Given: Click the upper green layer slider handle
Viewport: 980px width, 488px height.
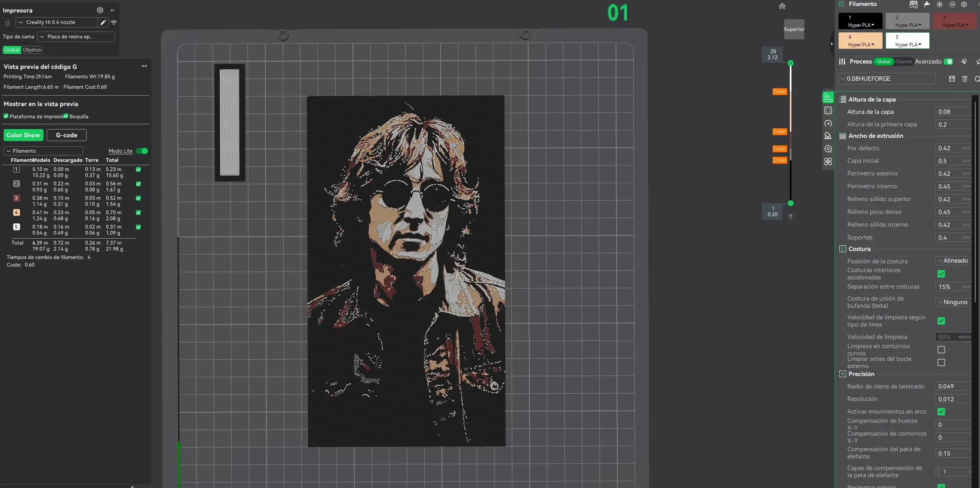Looking at the screenshot, I should 791,63.
